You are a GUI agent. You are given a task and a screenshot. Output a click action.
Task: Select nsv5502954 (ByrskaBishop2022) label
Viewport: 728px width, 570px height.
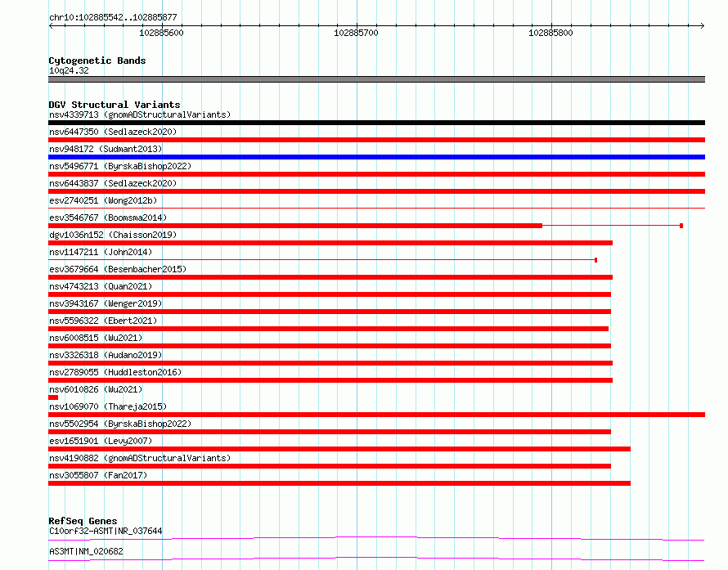point(120,424)
